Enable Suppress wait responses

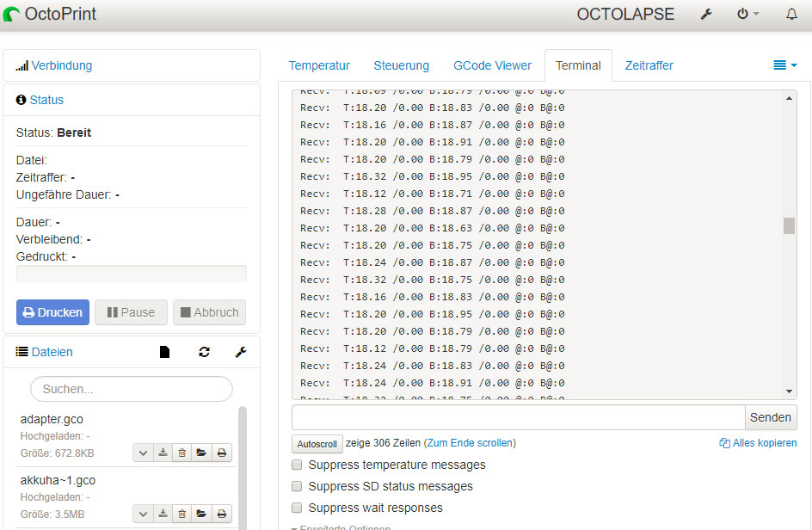(x=297, y=508)
